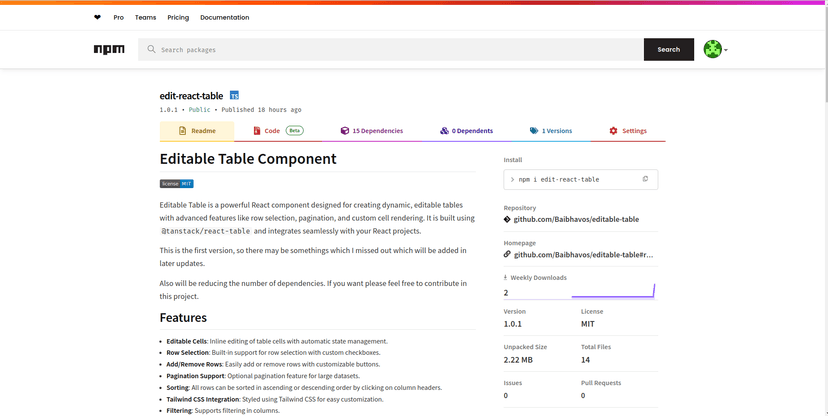828x416 pixels.
Task: Open the Settings tab
Action: (x=628, y=131)
